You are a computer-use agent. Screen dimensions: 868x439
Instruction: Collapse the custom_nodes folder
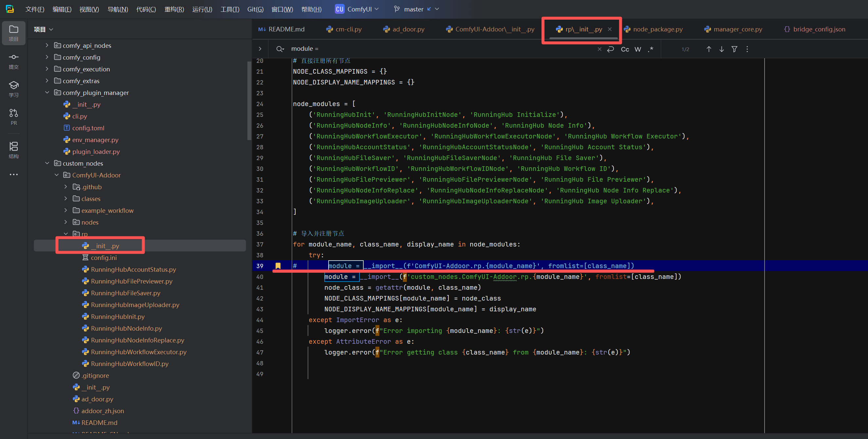47,163
